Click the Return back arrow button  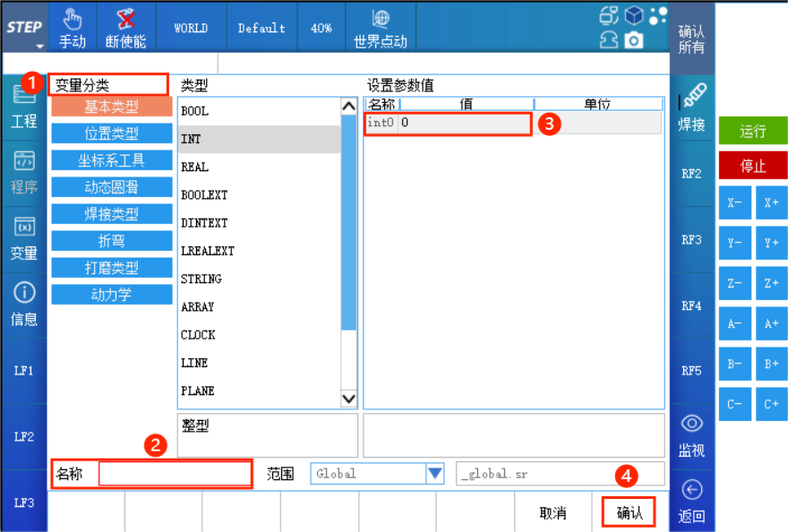tap(691, 490)
